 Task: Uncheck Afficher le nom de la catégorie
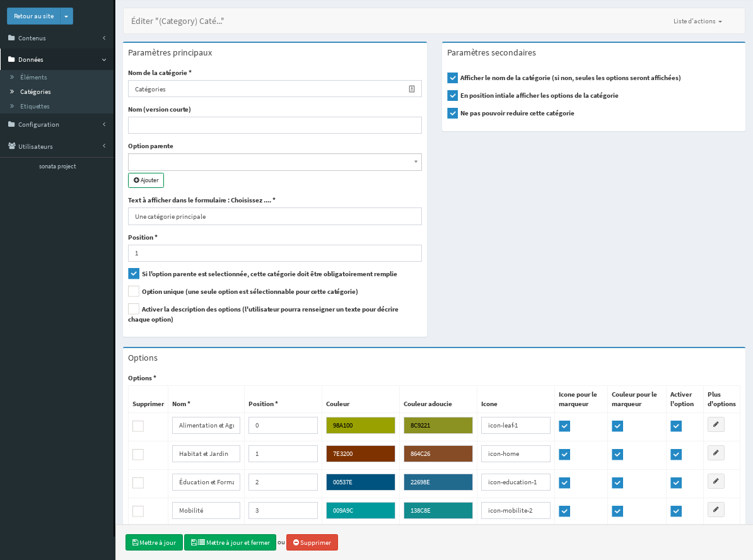(x=452, y=78)
